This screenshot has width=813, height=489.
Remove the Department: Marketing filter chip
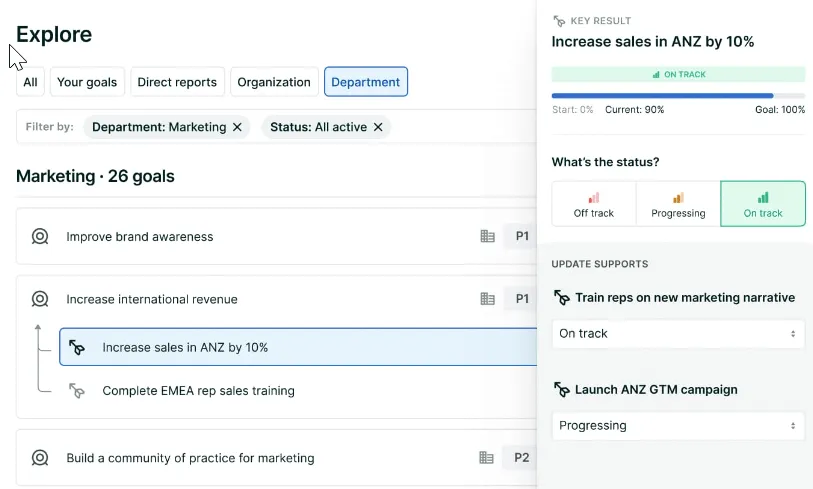click(237, 127)
